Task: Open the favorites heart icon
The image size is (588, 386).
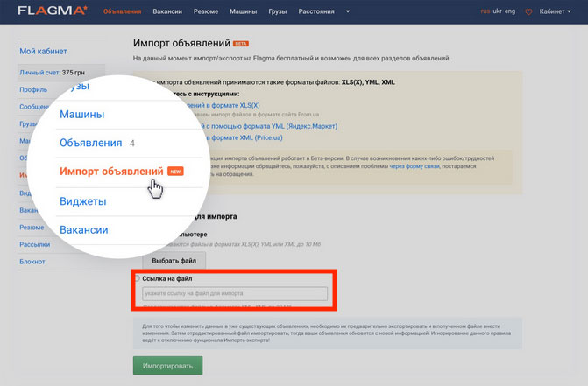Action: pos(528,12)
